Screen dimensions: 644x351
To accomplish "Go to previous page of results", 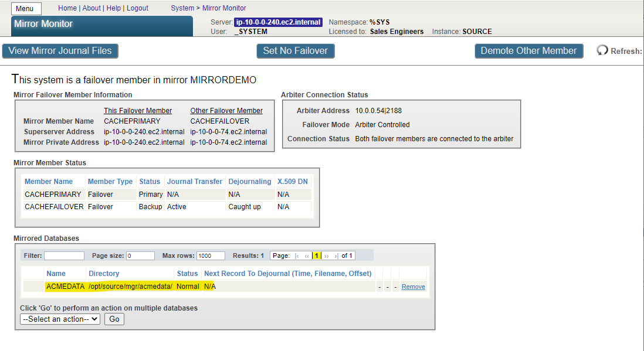I will coord(307,256).
